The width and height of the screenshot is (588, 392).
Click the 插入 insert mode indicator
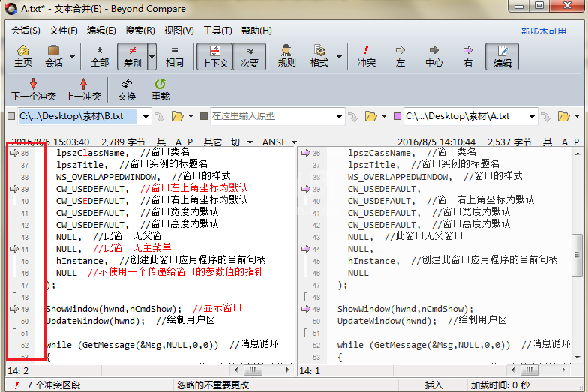[433, 385]
